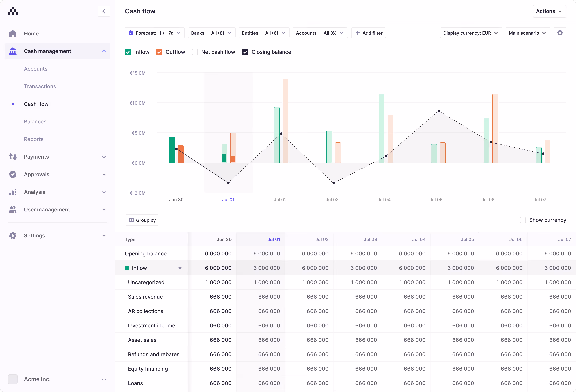576x392 pixels.
Task: Switch to the Transactions page
Action: pos(40,86)
